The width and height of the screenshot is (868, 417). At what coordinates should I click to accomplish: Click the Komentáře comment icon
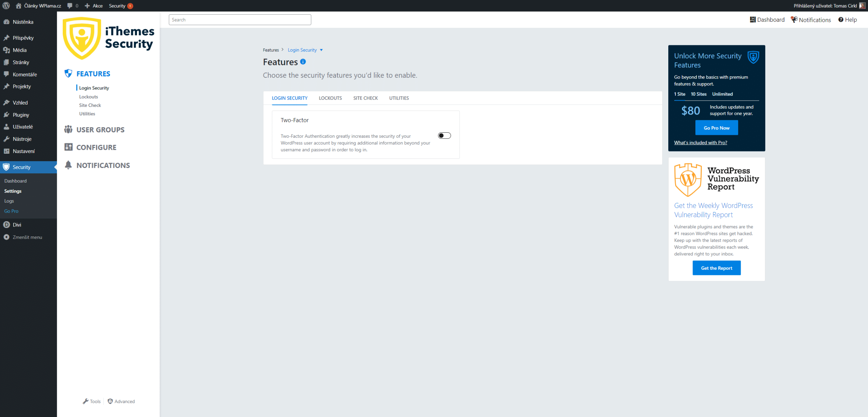point(6,74)
